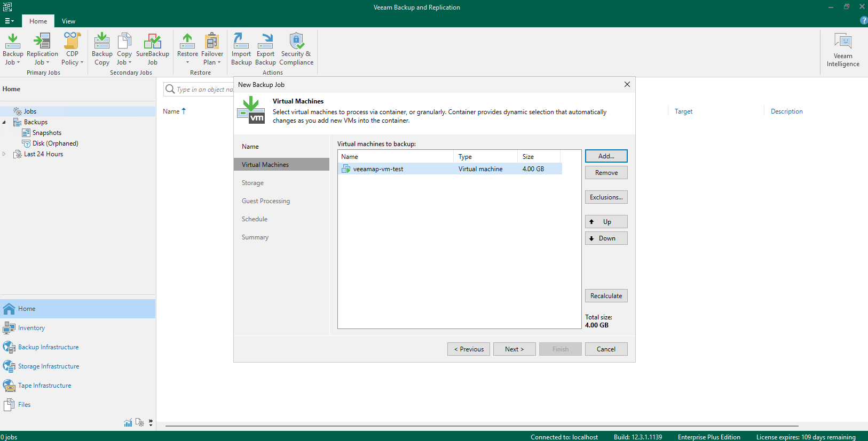Click the Add... button
Screen dimensions: 868x441
coord(606,156)
